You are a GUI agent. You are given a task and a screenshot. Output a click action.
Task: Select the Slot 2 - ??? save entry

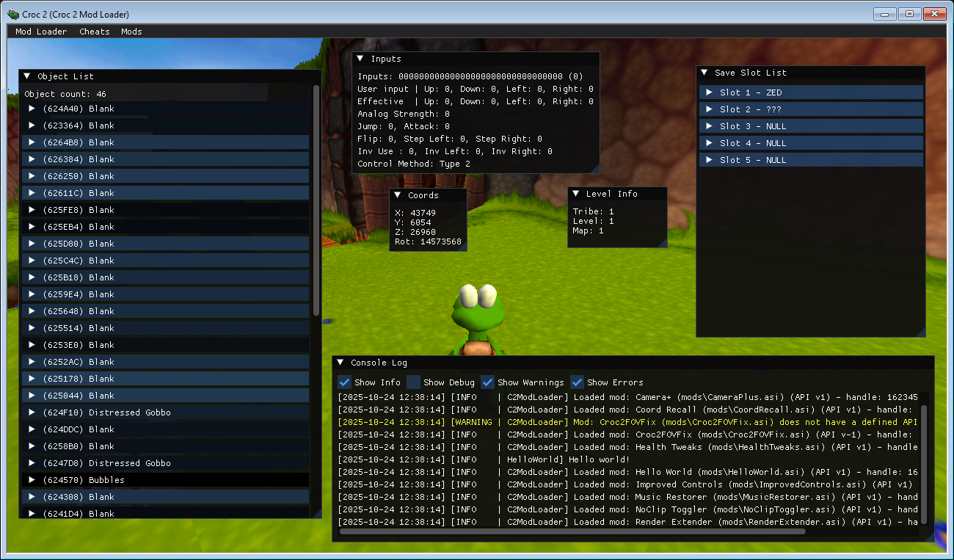pos(807,109)
